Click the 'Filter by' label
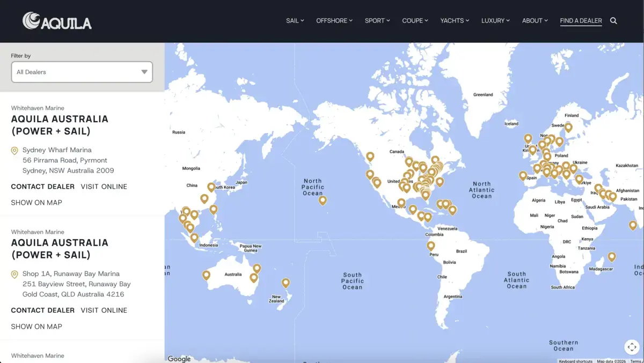 pyautogui.click(x=21, y=56)
